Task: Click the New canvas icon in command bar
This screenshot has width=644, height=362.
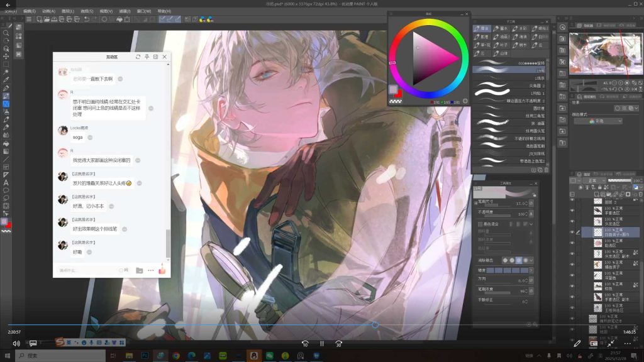Action: coord(39,19)
